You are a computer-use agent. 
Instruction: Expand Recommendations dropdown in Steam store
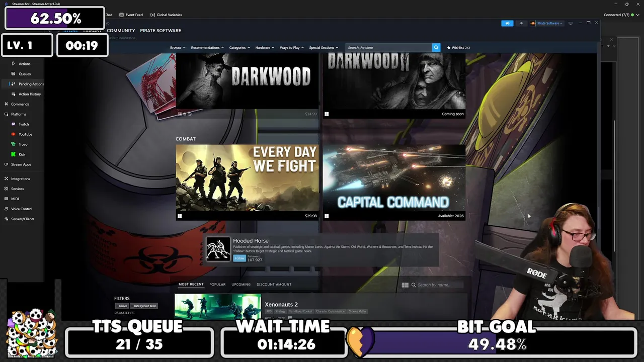(207, 48)
